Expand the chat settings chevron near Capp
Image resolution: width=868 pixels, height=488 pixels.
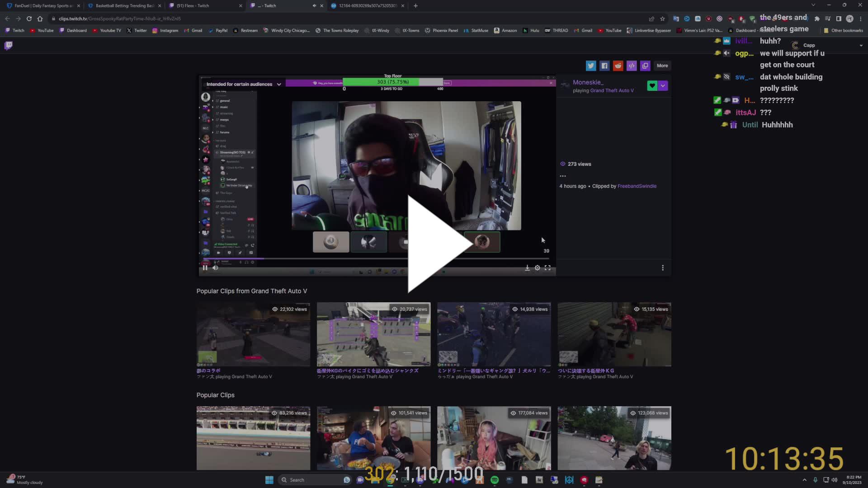point(861,45)
